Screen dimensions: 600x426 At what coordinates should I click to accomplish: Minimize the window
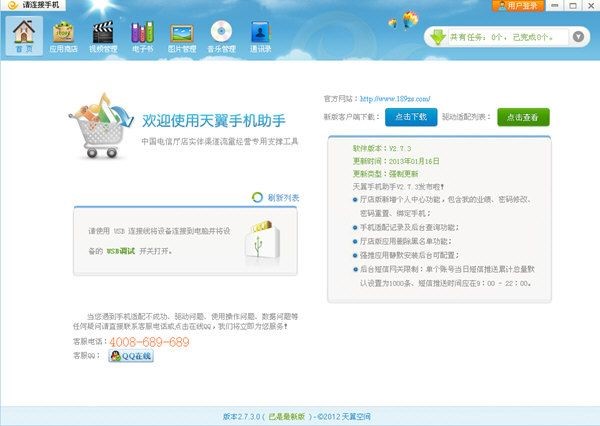[554, 5]
